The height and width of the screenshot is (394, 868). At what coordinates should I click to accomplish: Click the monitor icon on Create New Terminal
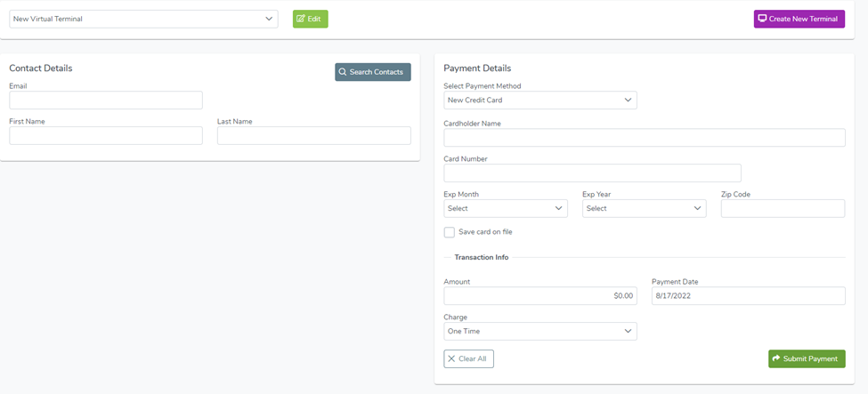762,19
